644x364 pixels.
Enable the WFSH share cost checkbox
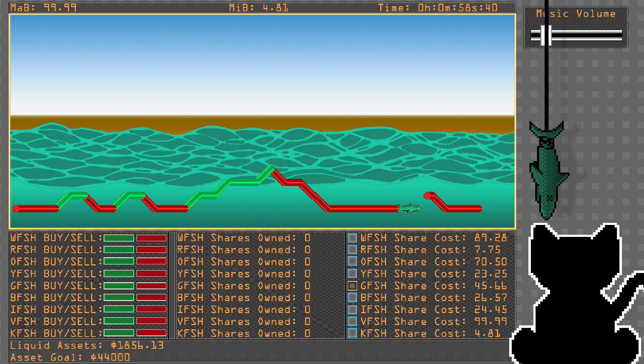(x=352, y=238)
